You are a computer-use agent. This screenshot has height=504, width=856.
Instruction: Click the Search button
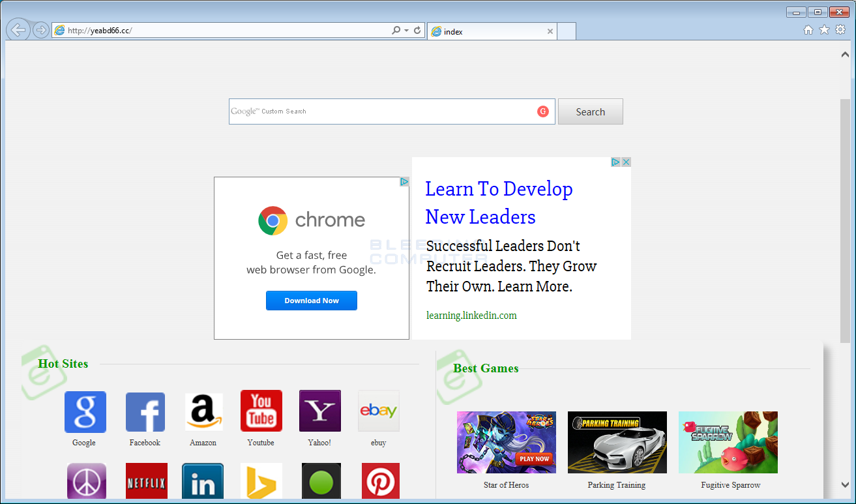point(591,111)
